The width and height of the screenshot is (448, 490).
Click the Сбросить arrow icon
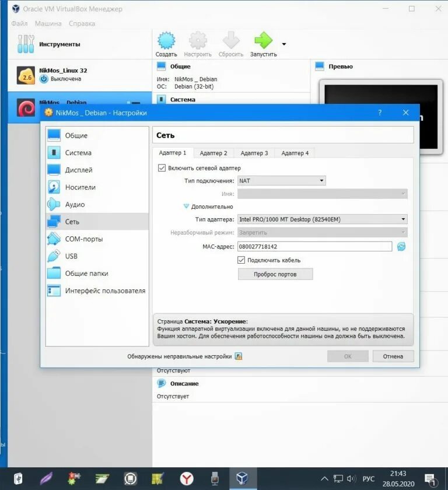[231, 41]
